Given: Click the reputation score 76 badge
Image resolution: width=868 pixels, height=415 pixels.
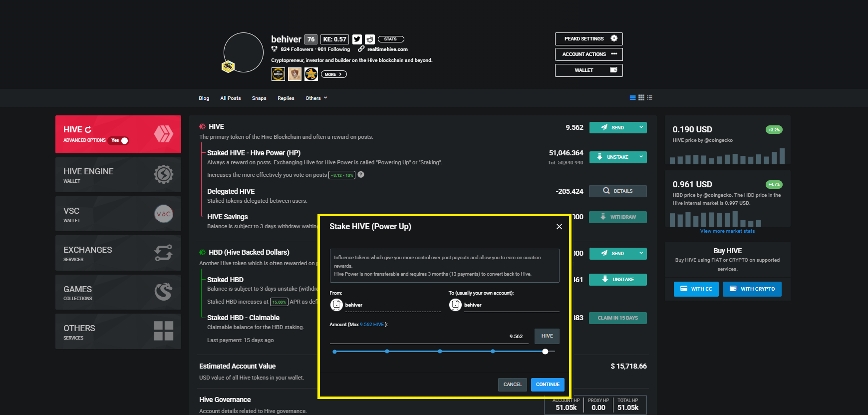Looking at the screenshot, I should [x=311, y=39].
